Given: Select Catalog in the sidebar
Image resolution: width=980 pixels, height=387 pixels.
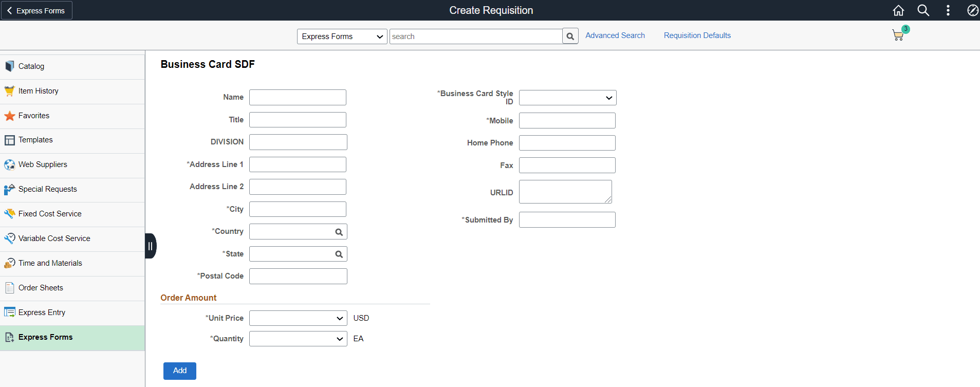Looking at the screenshot, I should pyautogui.click(x=72, y=67).
